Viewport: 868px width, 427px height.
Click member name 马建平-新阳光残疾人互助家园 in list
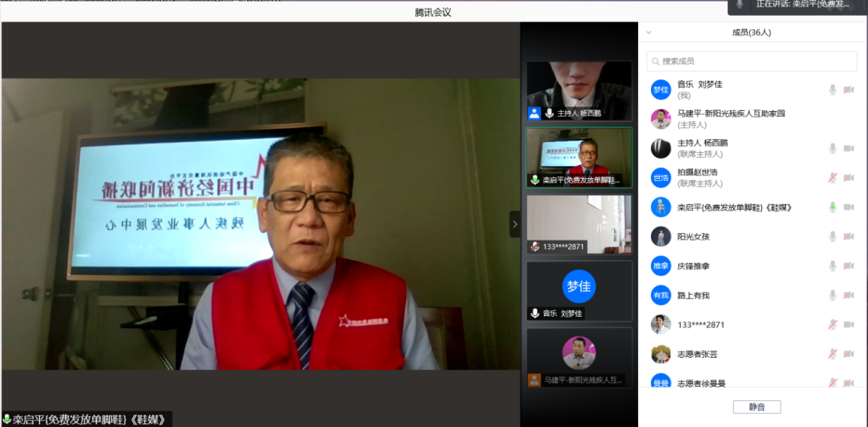731,113
